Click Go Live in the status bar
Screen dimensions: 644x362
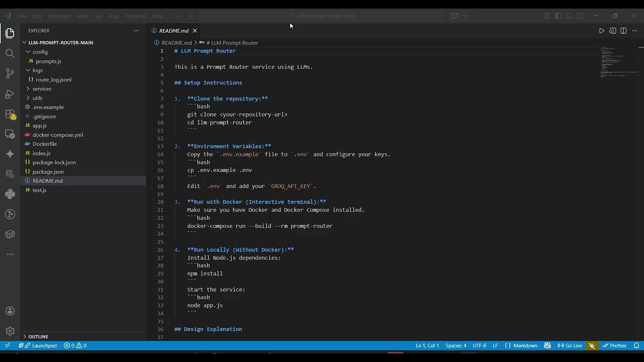(x=570, y=345)
